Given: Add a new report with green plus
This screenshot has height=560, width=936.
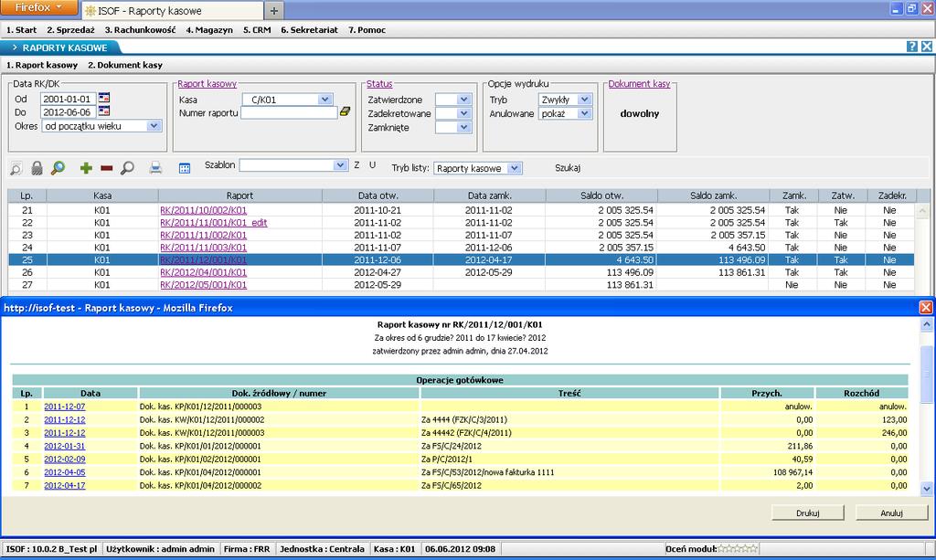Looking at the screenshot, I should pos(86,168).
